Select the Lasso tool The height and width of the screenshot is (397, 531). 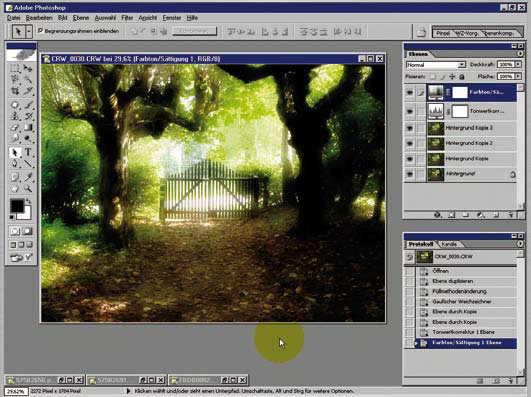click(15, 80)
